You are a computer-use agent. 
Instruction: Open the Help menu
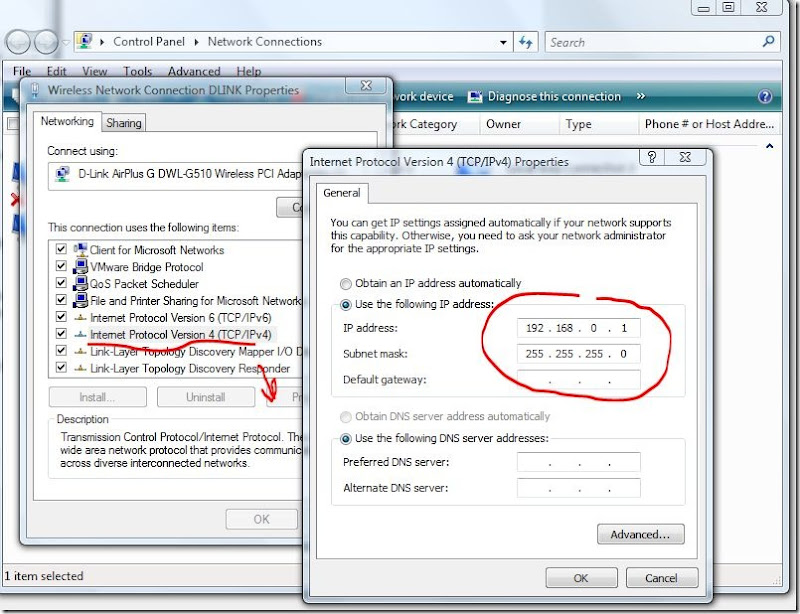248,71
